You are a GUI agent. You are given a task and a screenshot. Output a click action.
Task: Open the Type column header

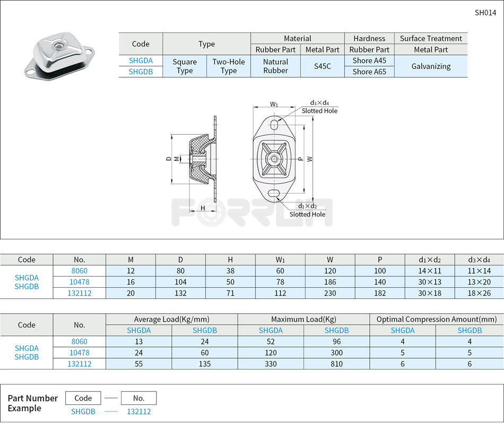(206, 44)
